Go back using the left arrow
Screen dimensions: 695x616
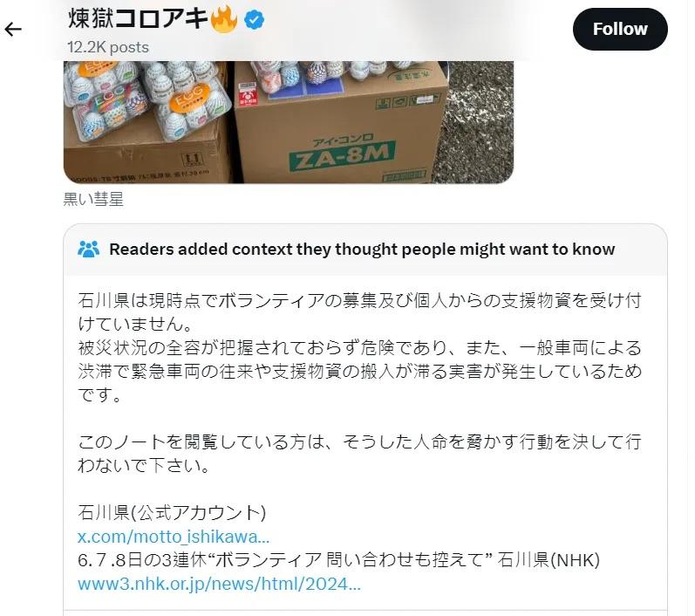[13, 30]
